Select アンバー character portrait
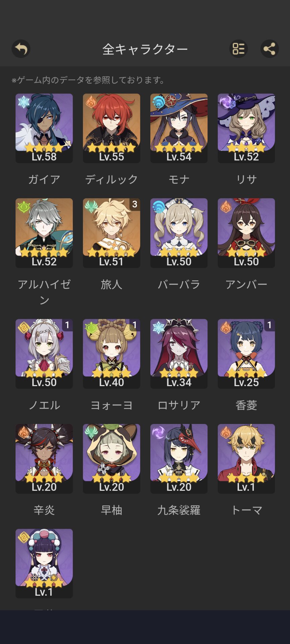The width and height of the screenshot is (290, 644). point(246,233)
